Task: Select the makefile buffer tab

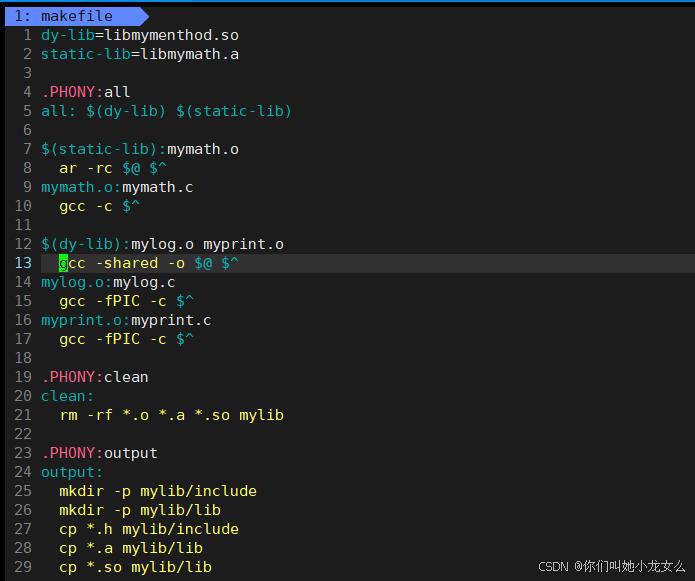Action: tap(76, 16)
